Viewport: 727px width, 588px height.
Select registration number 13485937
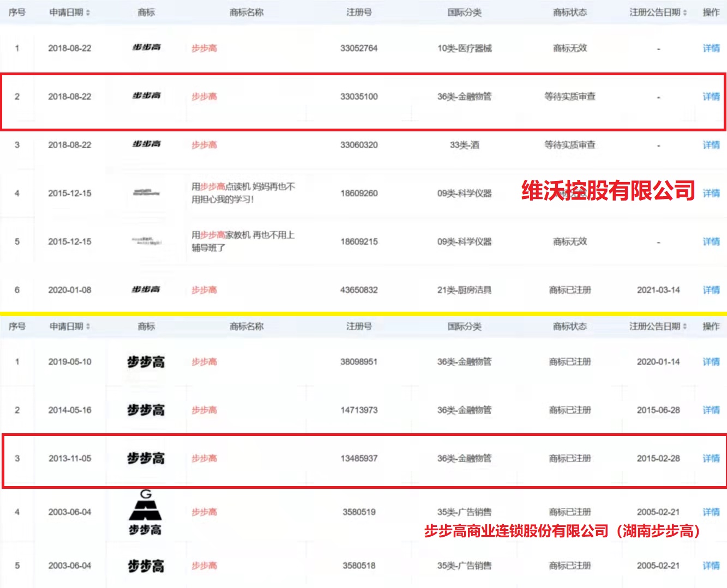coord(359,458)
